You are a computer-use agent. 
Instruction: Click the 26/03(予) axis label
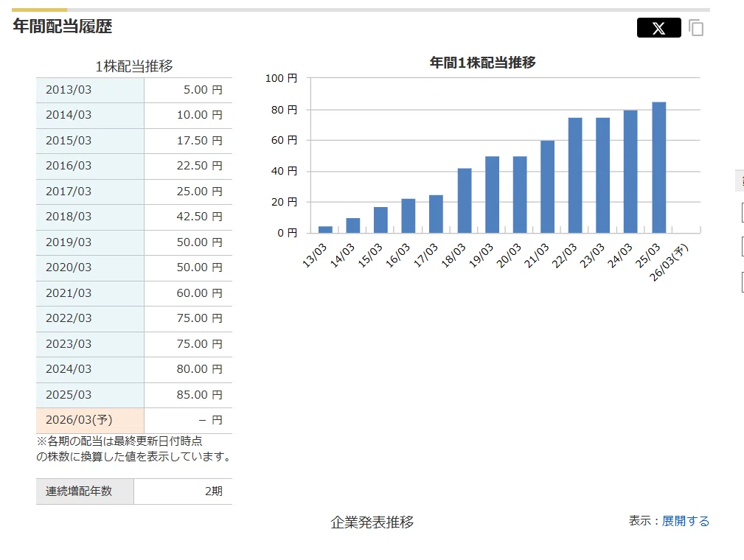click(669, 262)
